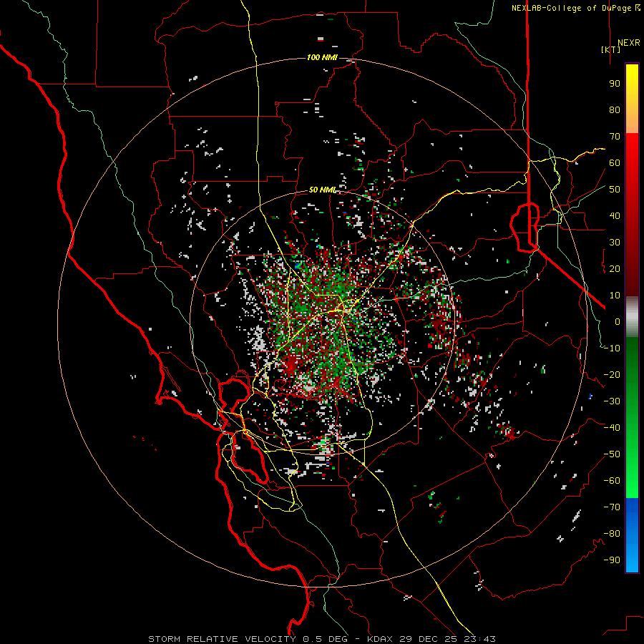The image size is (644, 644).
Task: Click the 20 value on the velocity scale
Action: (x=615, y=269)
